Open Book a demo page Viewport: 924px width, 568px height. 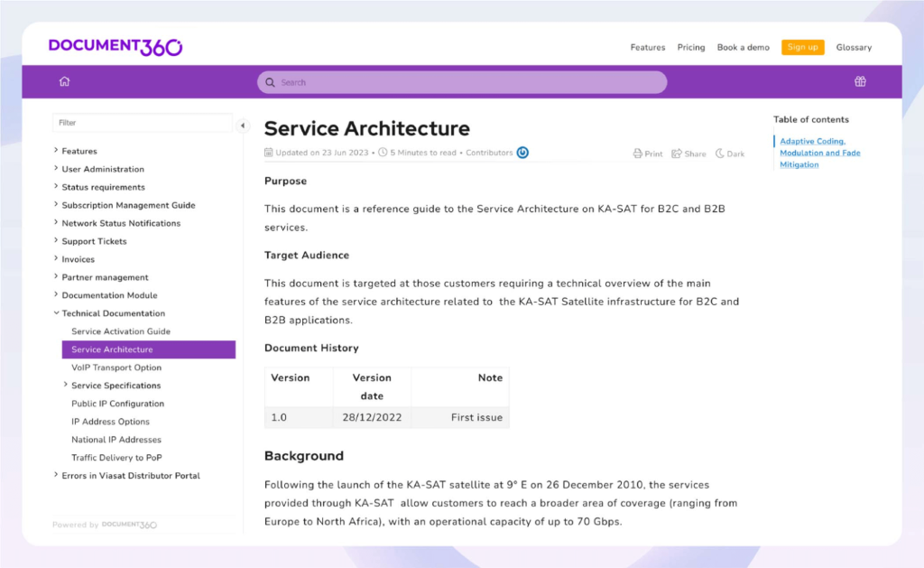tap(744, 47)
